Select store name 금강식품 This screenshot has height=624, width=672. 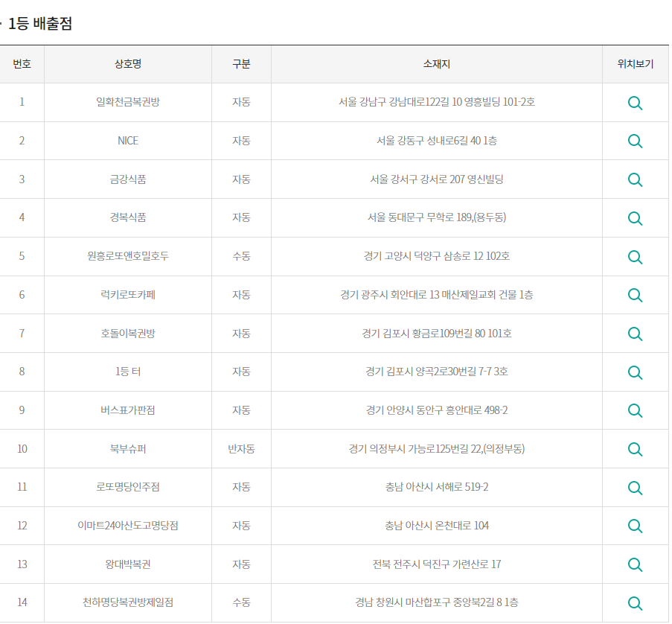[128, 179]
